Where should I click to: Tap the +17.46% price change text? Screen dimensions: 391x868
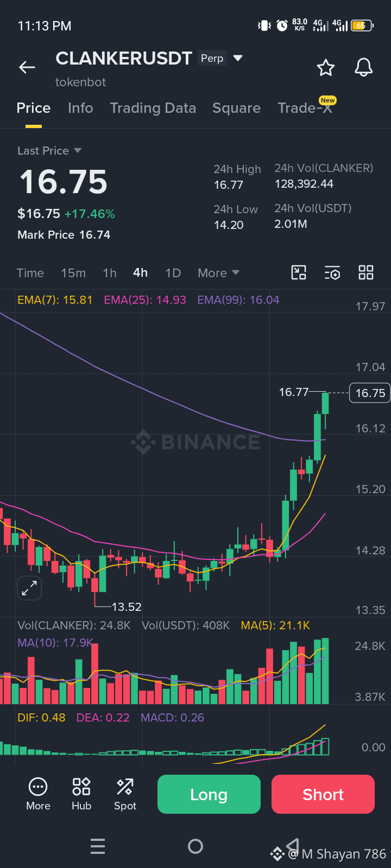pos(90,214)
